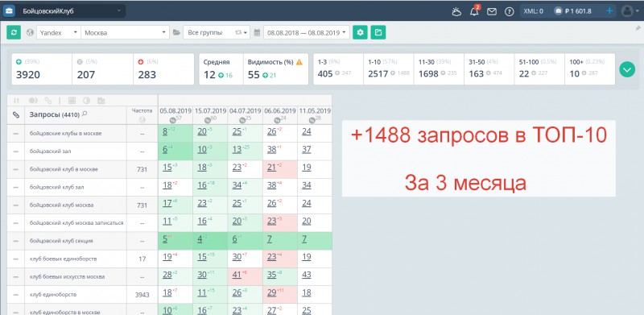Click the wallet icon beside the balance

(558, 11)
